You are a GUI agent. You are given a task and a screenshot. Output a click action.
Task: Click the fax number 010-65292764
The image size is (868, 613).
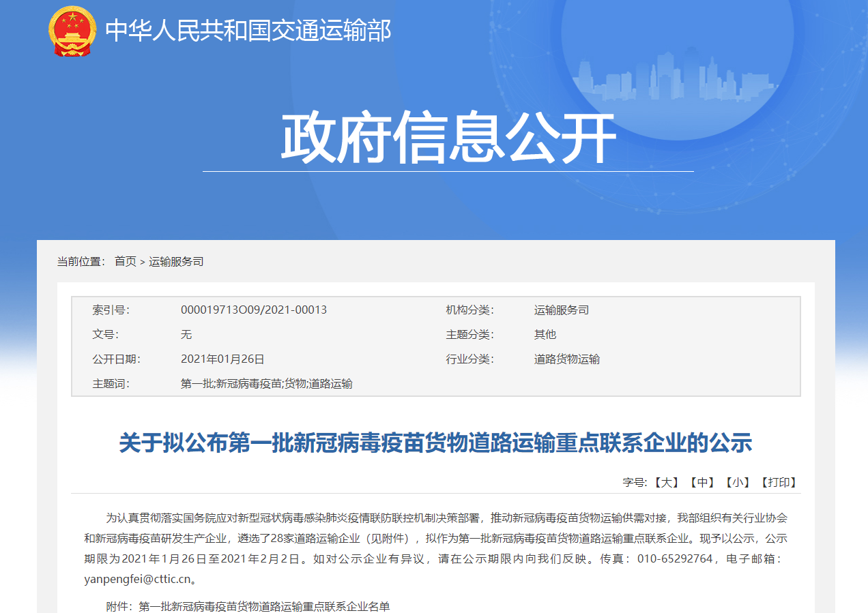674,558
